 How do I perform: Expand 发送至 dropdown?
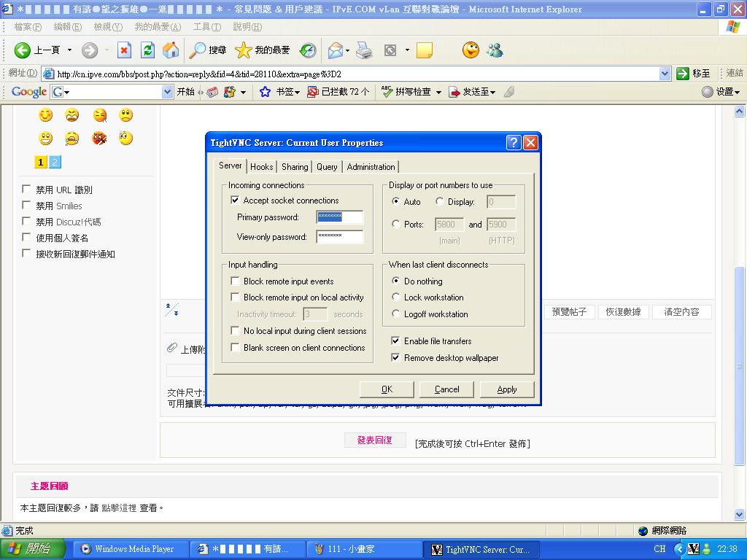point(492,93)
